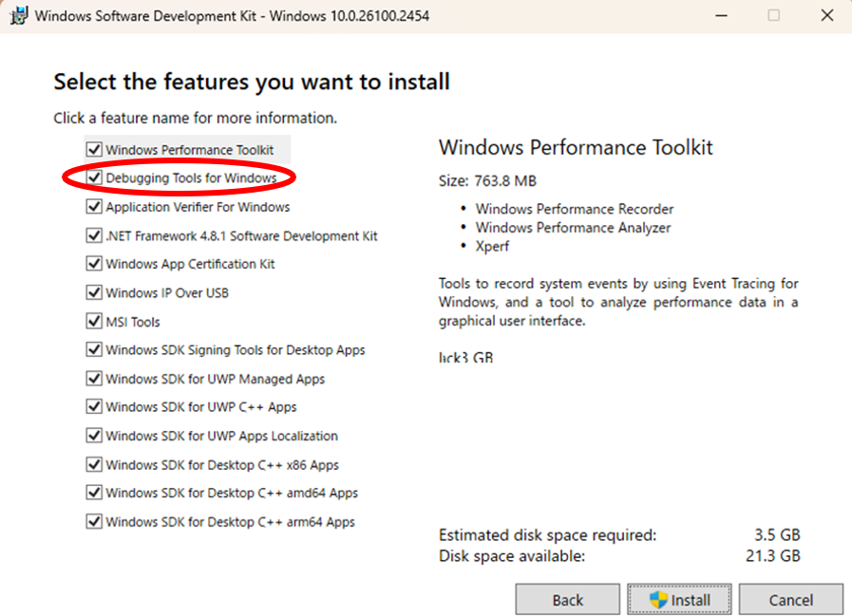852x616 pixels.
Task: Minimize the installer window
Action: tap(721, 15)
